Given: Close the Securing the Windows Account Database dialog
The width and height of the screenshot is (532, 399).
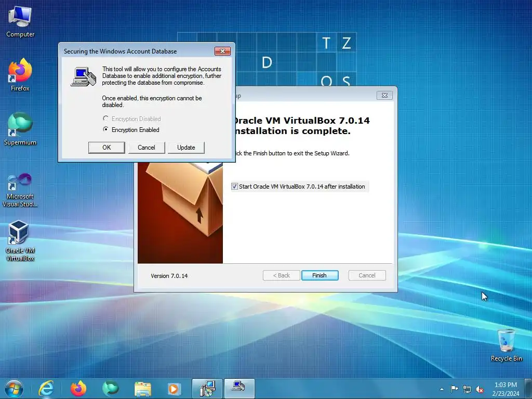Looking at the screenshot, I should 222,51.
